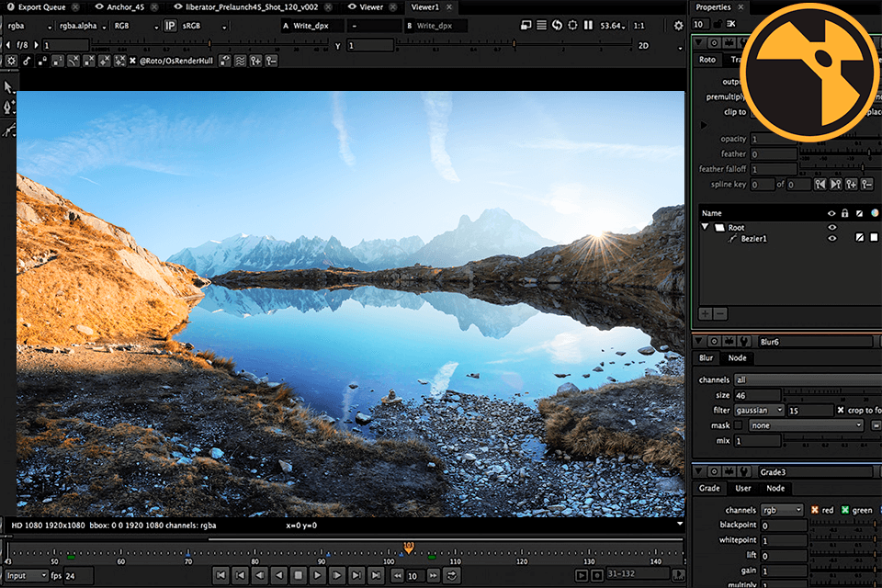Uncheck the green channel in Grade3

click(845, 510)
